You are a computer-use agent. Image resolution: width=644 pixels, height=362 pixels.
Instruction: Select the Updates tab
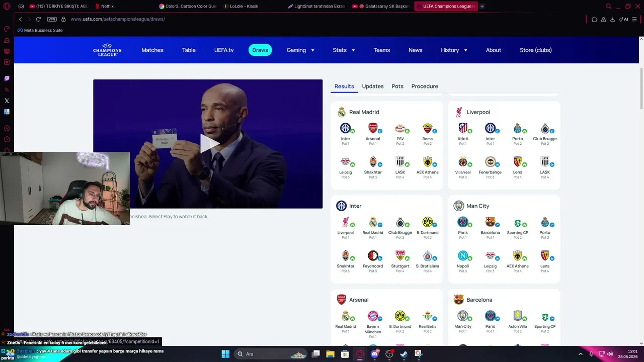pyautogui.click(x=373, y=86)
